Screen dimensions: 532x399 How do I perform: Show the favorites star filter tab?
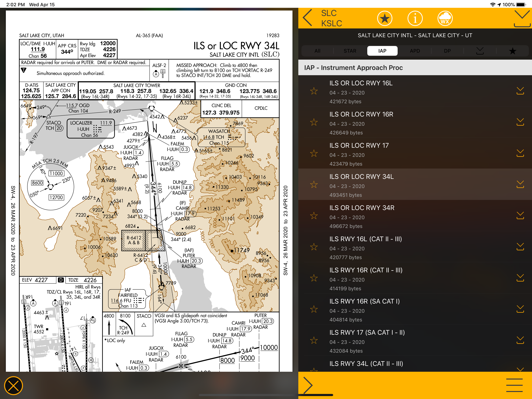click(x=512, y=51)
